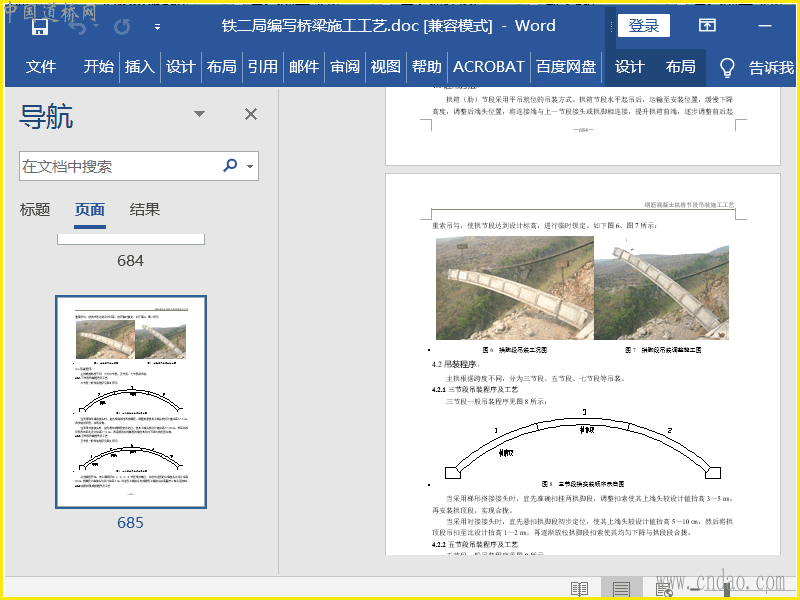Switch to 标题 navigation tab
The height and width of the screenshot is (600, 800).
coord(35,209)
